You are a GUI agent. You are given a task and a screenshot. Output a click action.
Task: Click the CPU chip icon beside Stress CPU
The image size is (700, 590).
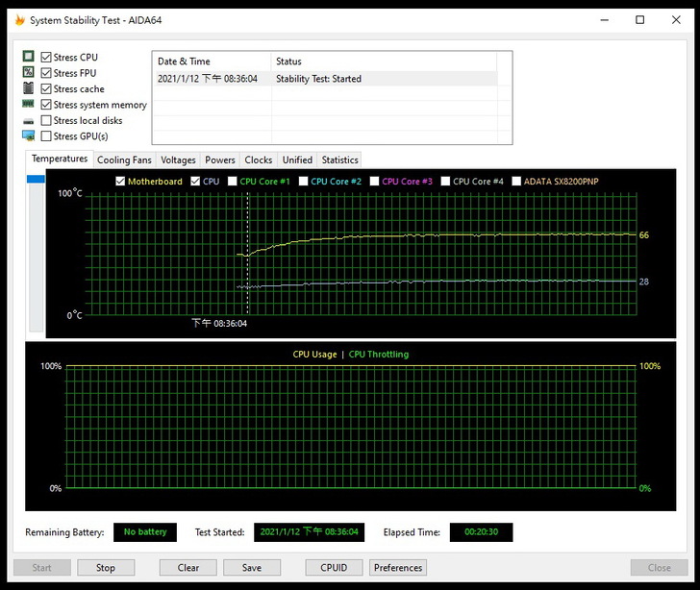pos(29,58)
